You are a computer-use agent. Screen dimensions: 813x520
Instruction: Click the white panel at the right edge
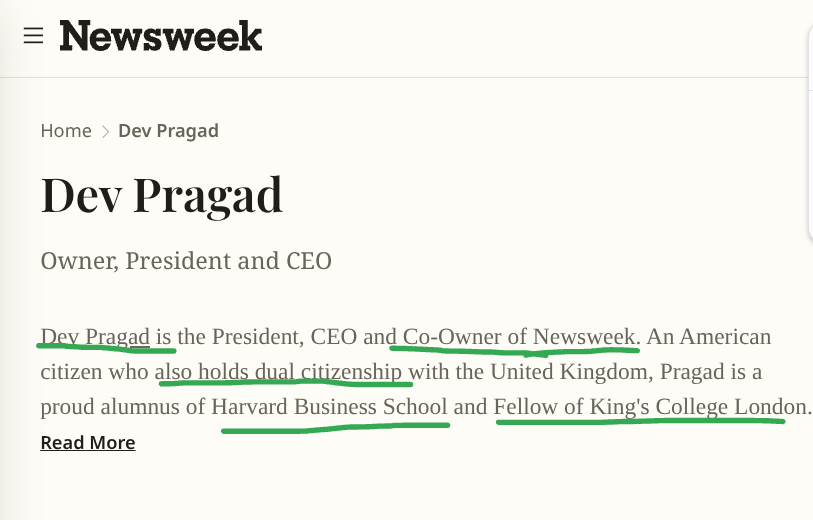pos(810,140)
